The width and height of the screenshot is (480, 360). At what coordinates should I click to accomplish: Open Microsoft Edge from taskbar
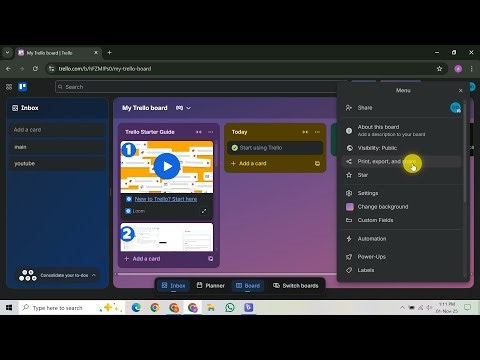[x=136, y=308]
